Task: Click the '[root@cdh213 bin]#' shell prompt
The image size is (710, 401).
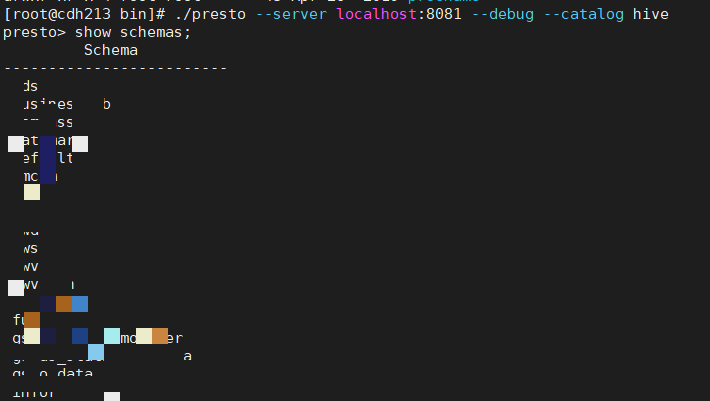Action: pos(84,14)
